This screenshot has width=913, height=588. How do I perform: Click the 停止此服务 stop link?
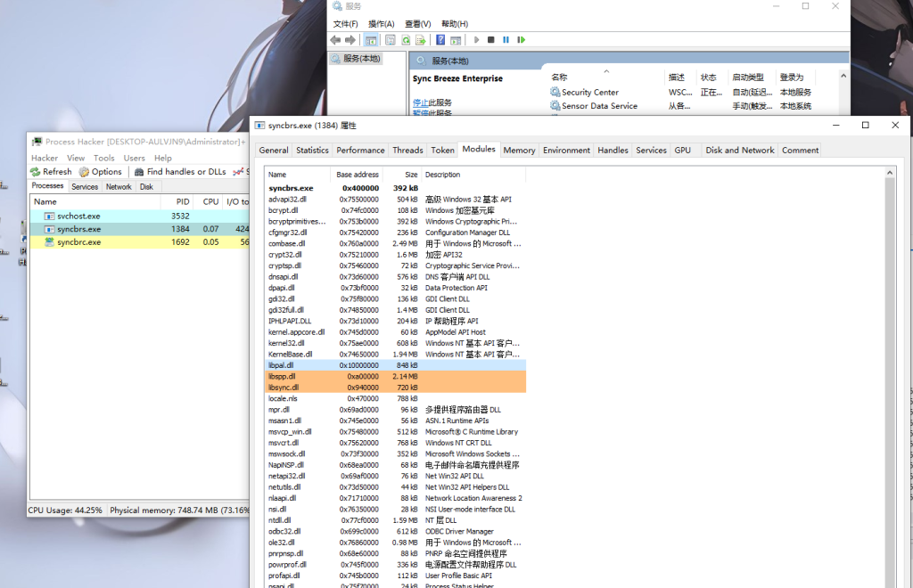coord(422,102)
